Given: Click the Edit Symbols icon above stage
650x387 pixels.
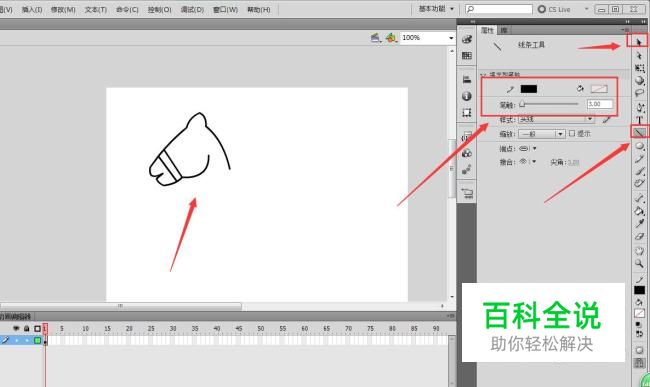Looking at the screenshot, I should pyautogui.click(x=390, y=38).
